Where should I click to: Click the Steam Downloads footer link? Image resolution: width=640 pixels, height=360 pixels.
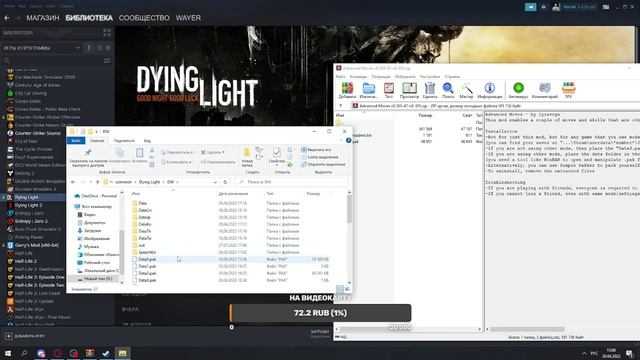[320, 332]
